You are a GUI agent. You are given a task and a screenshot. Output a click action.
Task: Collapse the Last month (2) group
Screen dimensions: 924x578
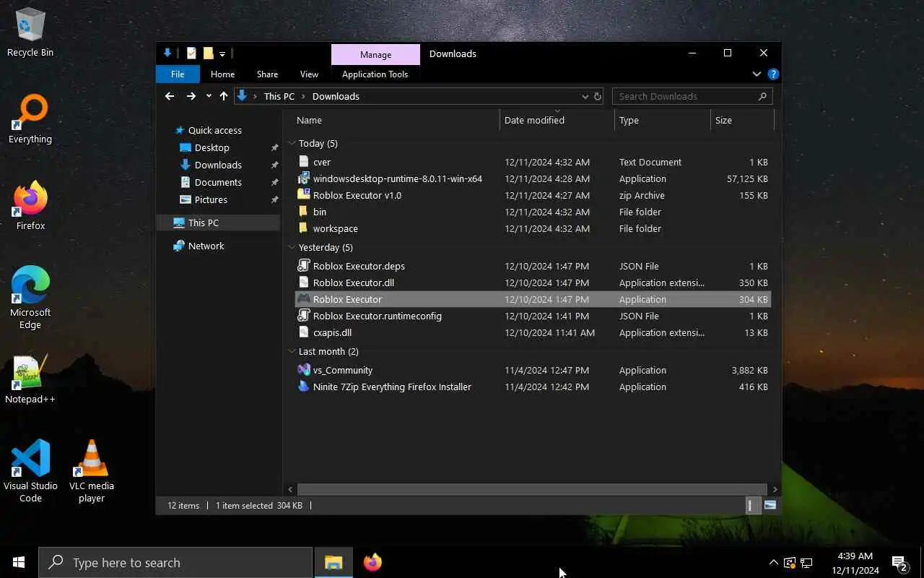click(x=292, y=351)
